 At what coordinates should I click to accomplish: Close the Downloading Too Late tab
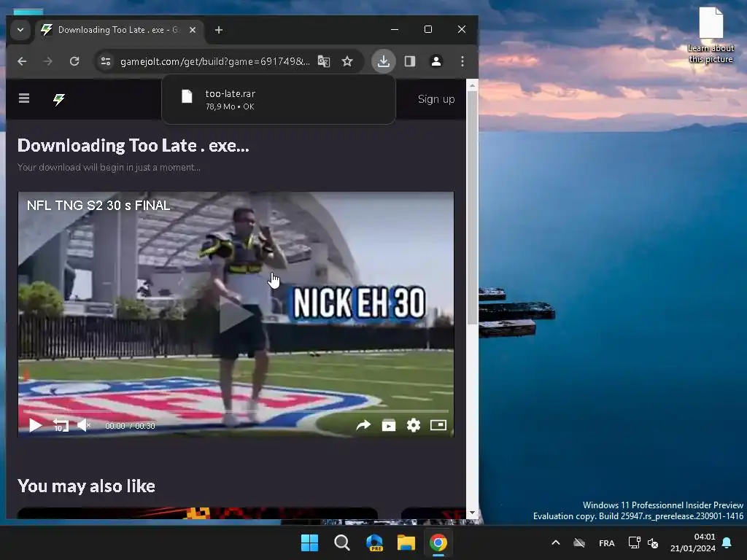[193, 30]
